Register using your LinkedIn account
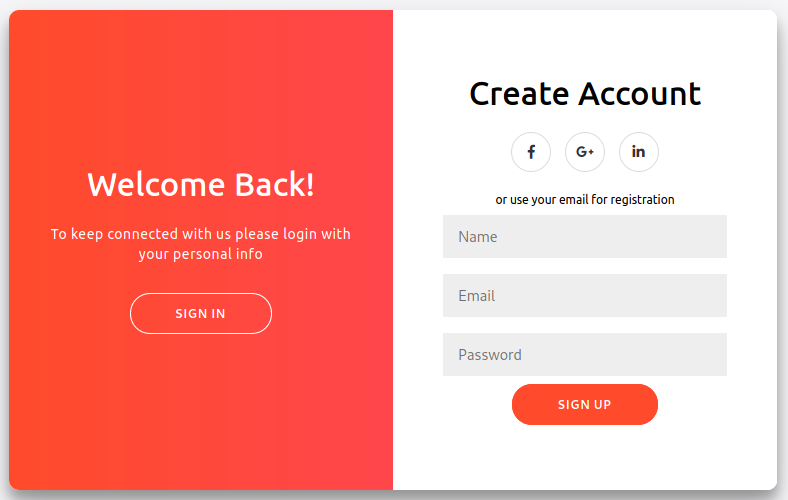The image size is (788, 500). [639, 152]
